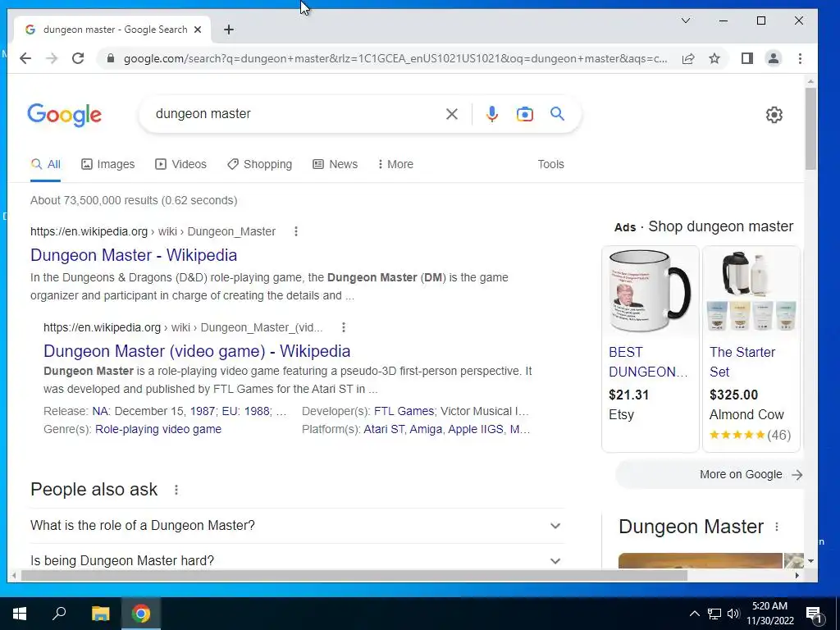Open network status in system tray
The height and width of the screenshot is (630, 840).
pyautogui.click(x=714, y=614)
